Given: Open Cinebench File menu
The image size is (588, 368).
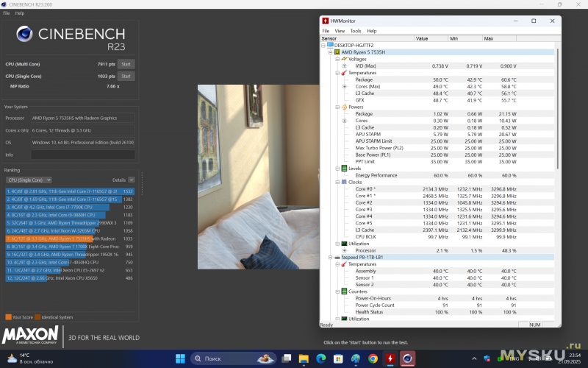Looking at the screenshot, I should pyautogui.click(x=7, y=13).
